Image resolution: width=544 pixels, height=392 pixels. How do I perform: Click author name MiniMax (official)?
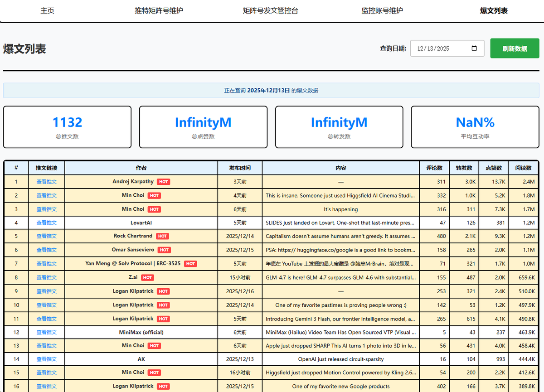coord(141,332)
